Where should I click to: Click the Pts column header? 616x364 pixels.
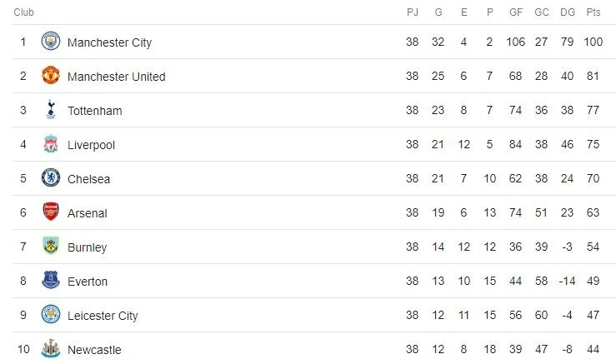pos(593,12)
